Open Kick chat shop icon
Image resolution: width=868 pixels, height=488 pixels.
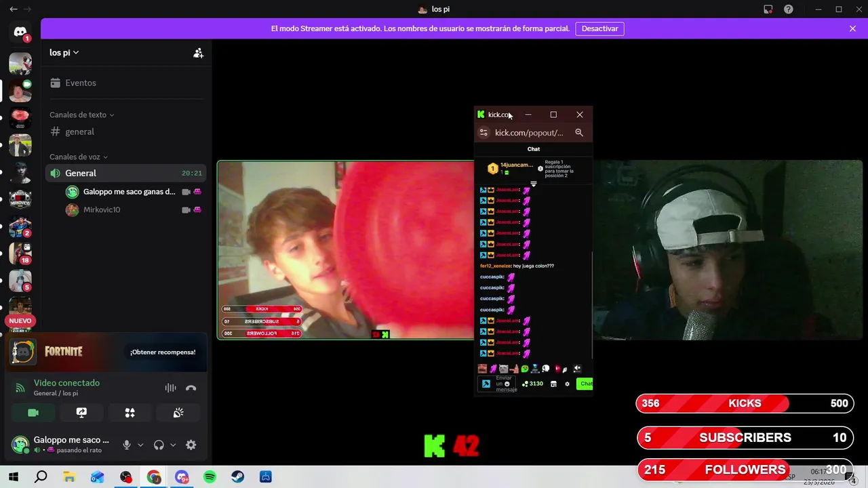(553, 384)
